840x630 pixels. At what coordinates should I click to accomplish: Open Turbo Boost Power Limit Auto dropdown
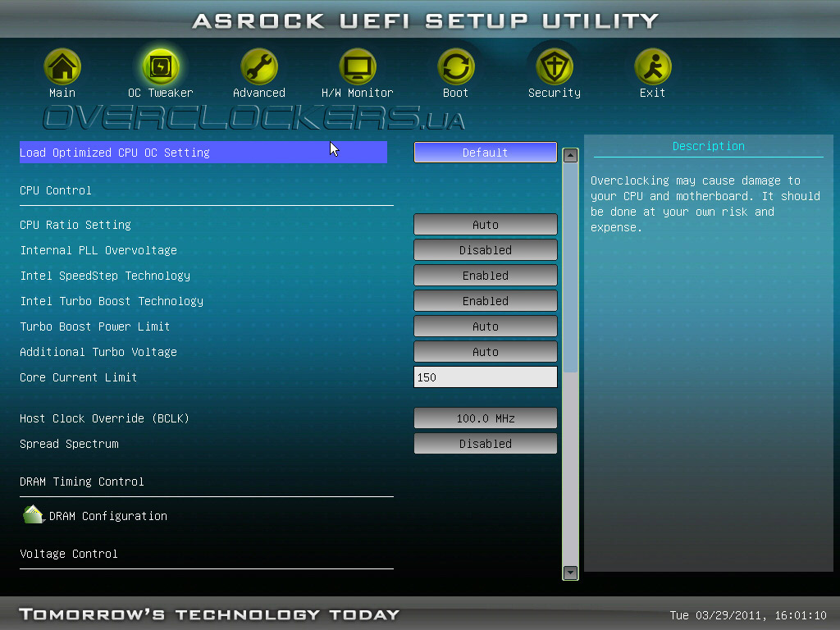point(486,326)
